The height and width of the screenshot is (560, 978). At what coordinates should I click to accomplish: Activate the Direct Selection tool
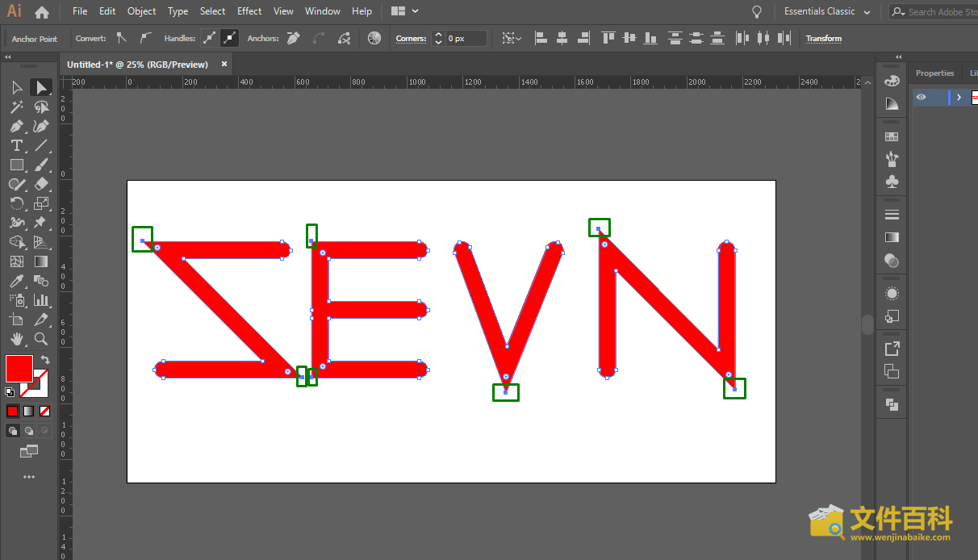pyautogui.click(x=41, y=87)
